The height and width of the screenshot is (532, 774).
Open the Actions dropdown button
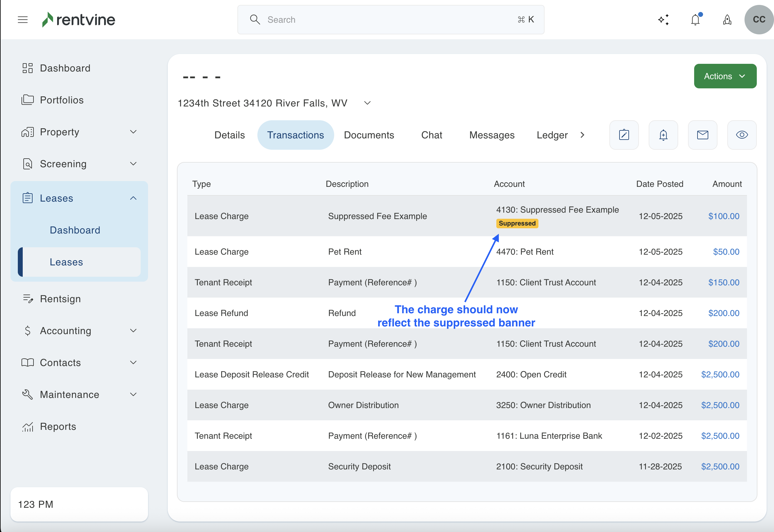[725, 76]
